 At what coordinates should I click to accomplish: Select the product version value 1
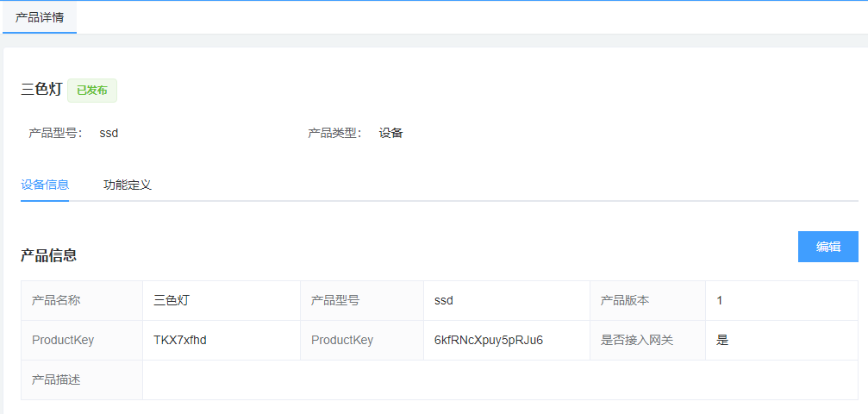point(720,300)
